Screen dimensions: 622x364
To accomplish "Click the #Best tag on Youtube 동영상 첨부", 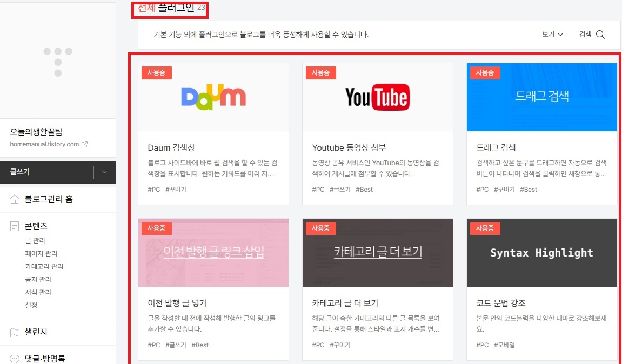I will pos(365,189).
